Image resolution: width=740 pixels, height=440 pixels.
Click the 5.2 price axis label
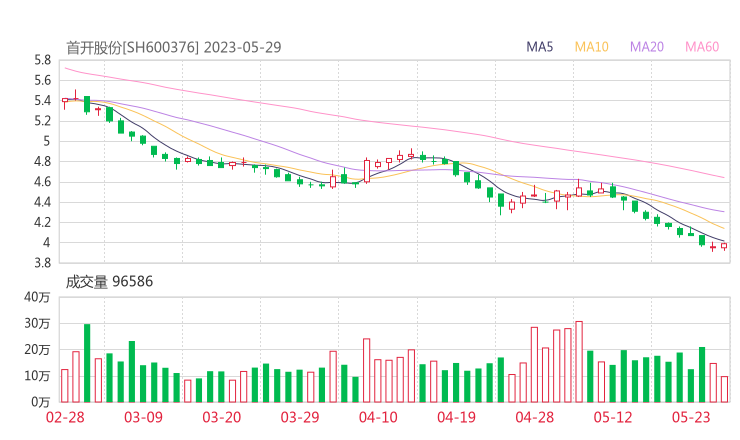point(42,121)
